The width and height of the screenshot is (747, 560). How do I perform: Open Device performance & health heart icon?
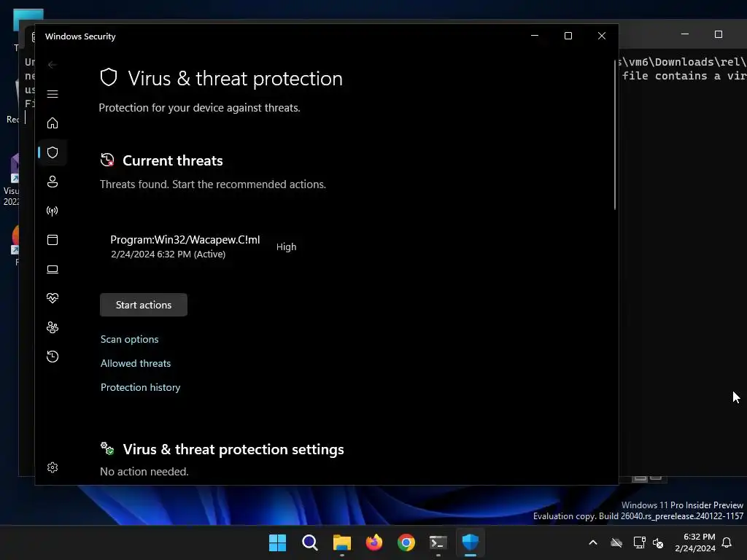(x=53, y=298)
